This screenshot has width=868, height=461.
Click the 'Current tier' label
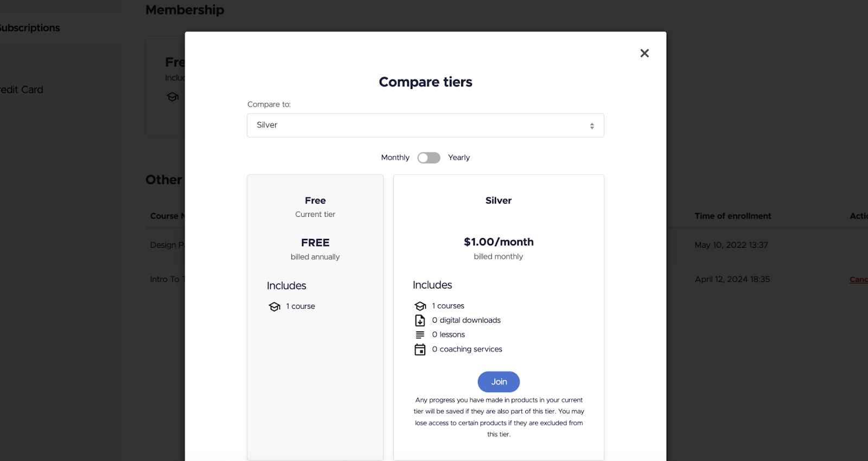(x=315, y=215)
